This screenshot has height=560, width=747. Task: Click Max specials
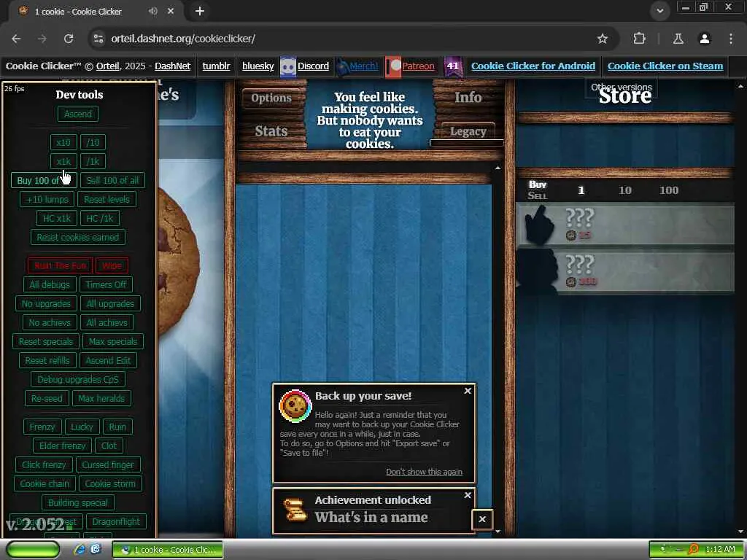point(113,342)
